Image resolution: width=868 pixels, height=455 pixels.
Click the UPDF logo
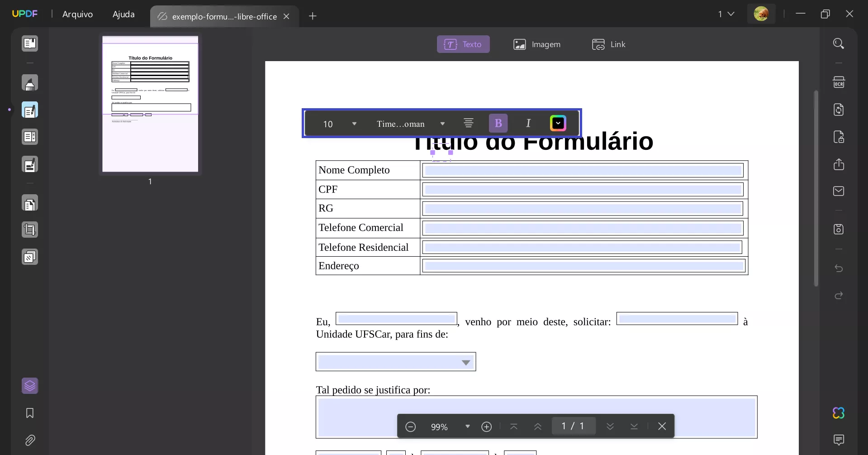tap(25, 14)
